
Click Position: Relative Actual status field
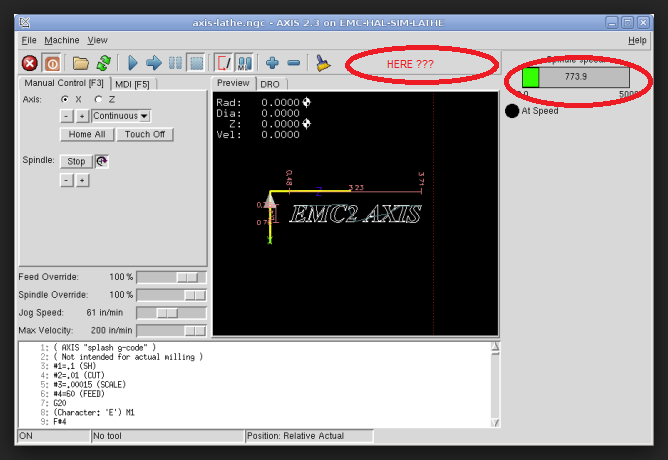pyautogui.click(x=309, y=436)
